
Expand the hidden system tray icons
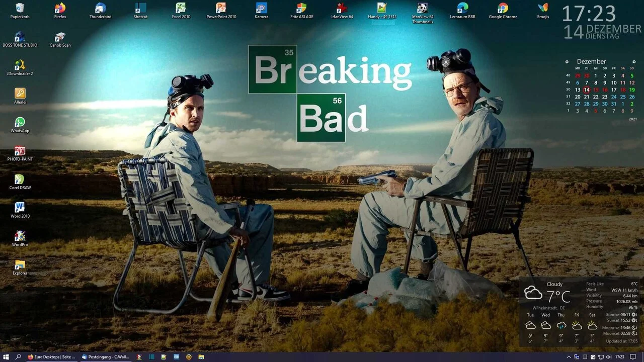(569, 356)
